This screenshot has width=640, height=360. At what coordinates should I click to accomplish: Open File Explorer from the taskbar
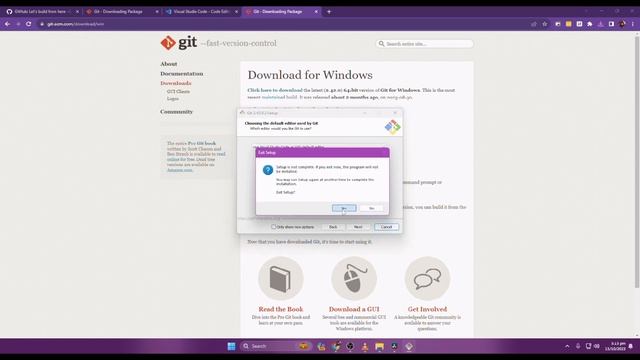[380, 347]
